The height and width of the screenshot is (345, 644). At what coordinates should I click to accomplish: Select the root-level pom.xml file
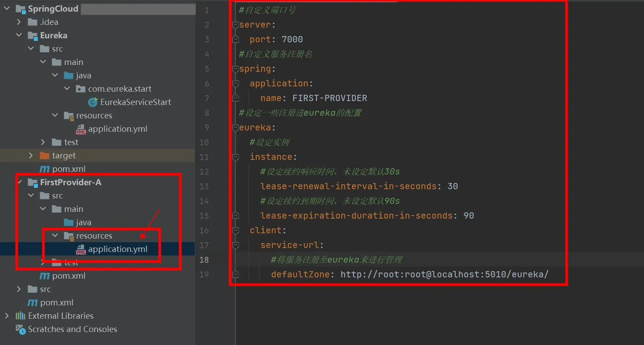[57, 303]
